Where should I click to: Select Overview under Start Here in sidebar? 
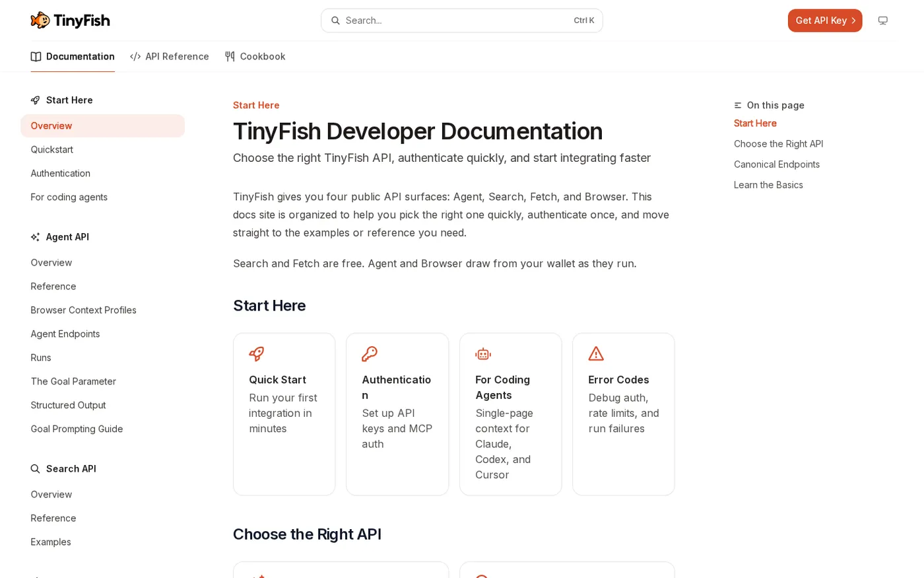click(103, 126)
